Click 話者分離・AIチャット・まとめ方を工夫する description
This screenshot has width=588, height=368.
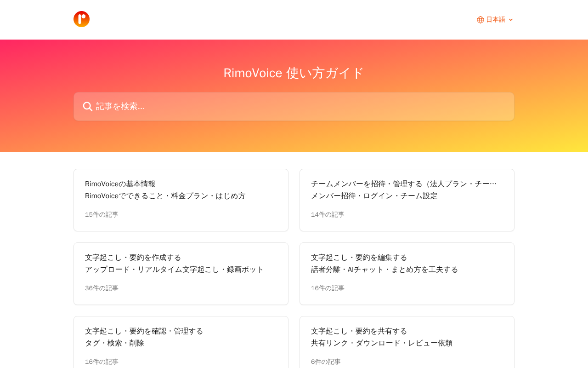pos(384,270)
